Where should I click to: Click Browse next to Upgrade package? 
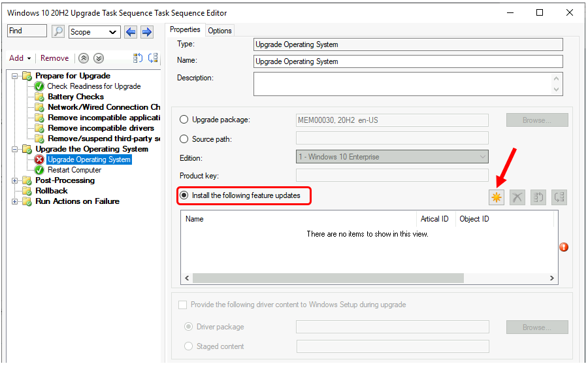click(537, 120)
